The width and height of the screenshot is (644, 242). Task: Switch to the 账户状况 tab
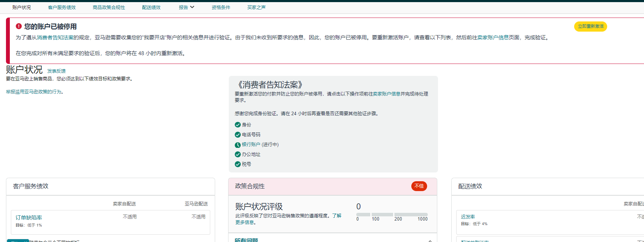(21, 7)
